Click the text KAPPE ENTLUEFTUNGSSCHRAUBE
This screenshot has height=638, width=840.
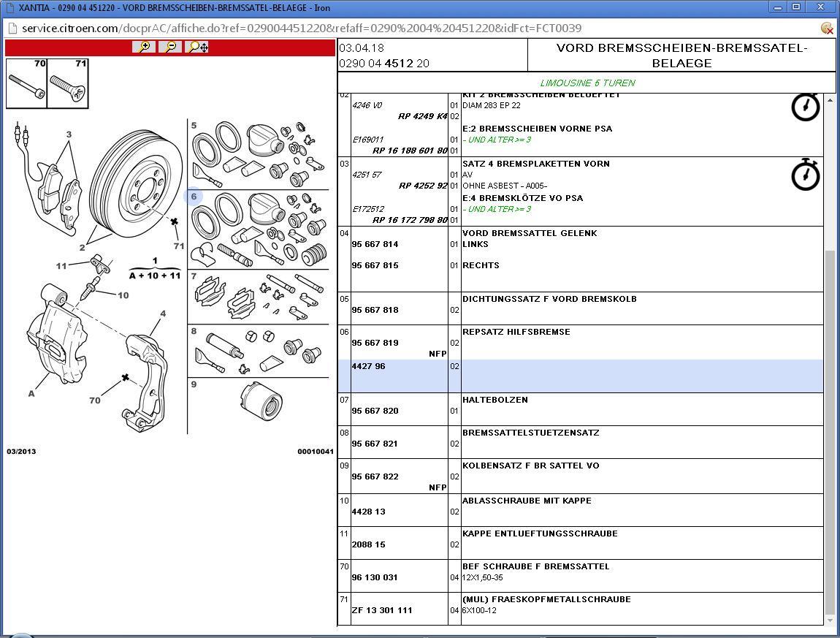click(x=540, y=533)
